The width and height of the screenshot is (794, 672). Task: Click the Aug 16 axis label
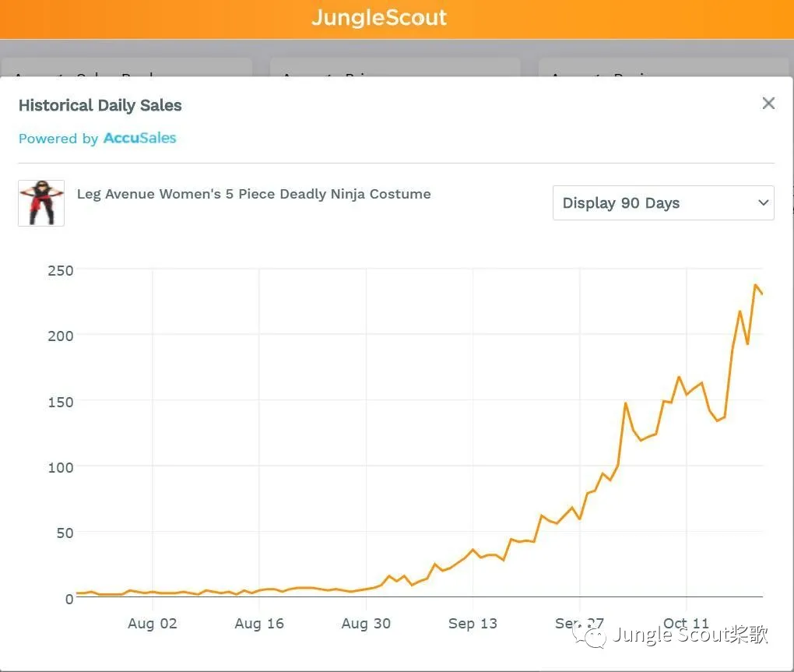(x=259, y=624)
